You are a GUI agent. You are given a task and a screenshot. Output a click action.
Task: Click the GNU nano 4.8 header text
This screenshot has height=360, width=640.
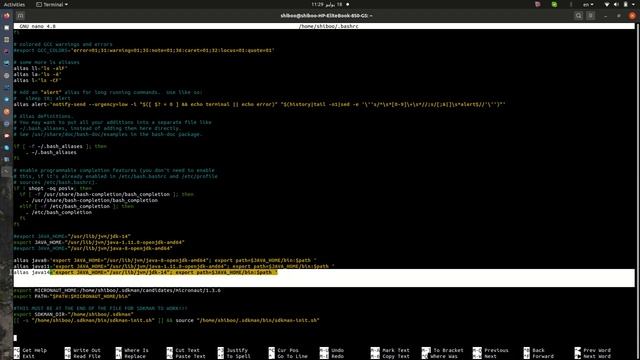click(x=38, y=26)
